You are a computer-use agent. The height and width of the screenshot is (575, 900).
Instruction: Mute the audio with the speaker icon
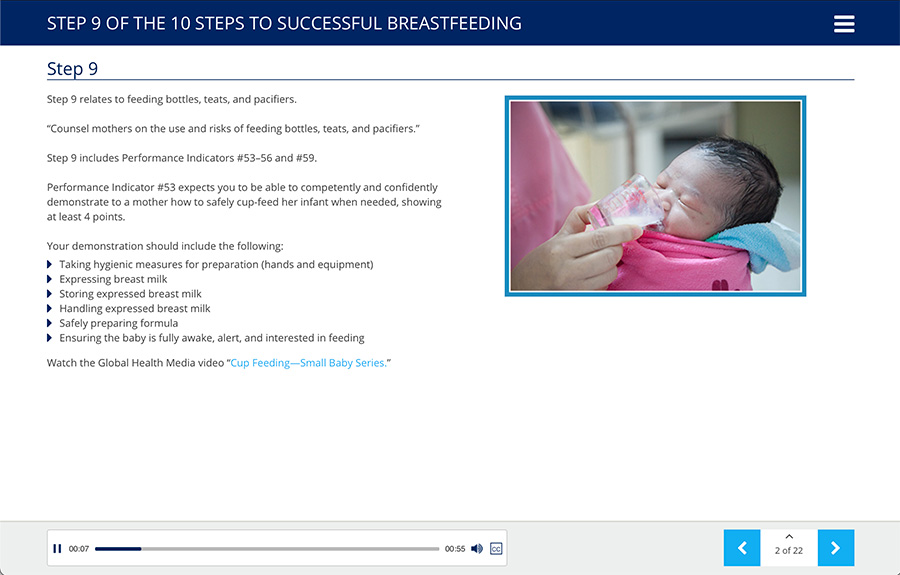477,549
